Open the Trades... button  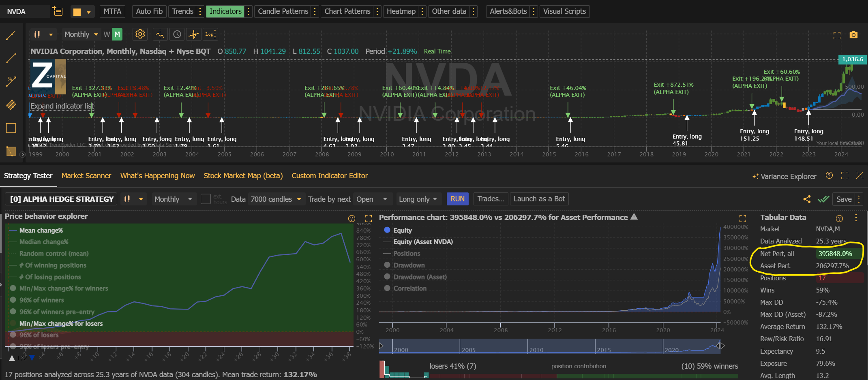coord(491,199)
